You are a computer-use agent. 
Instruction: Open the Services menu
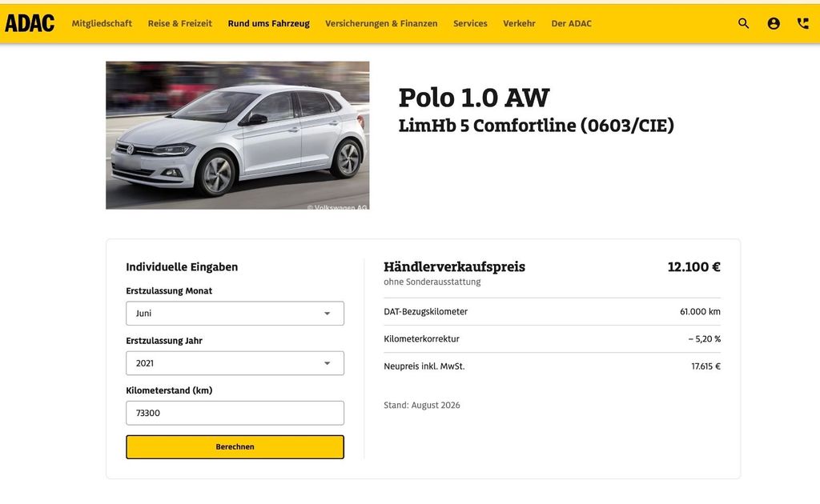pos(470,23)
